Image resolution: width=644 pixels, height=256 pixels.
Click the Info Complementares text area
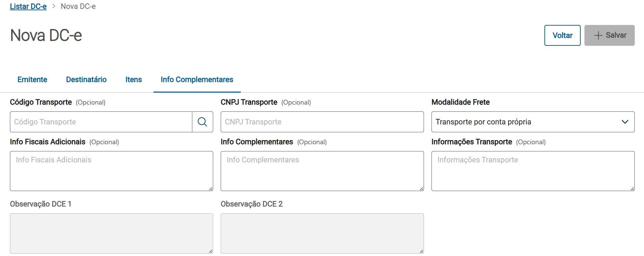[x=322, y=171]
